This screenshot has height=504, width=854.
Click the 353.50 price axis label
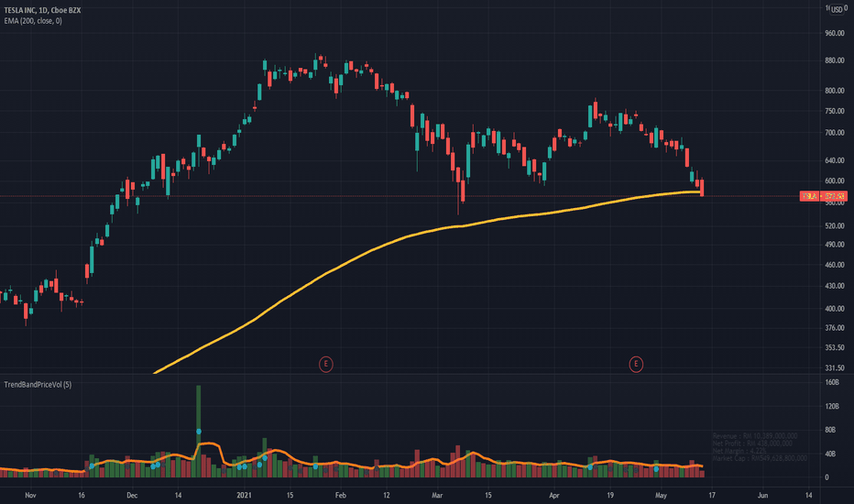pos(834,347)
